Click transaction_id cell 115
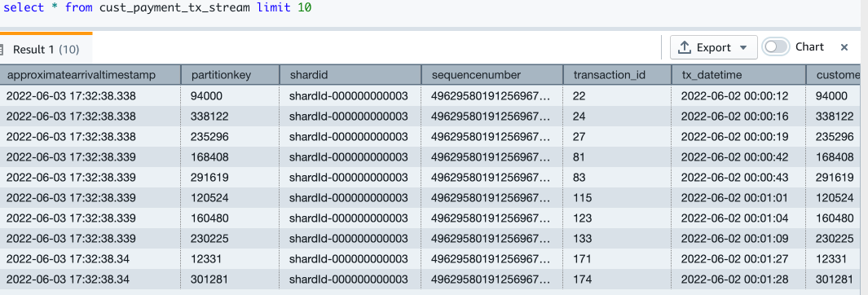 (618, 198)
